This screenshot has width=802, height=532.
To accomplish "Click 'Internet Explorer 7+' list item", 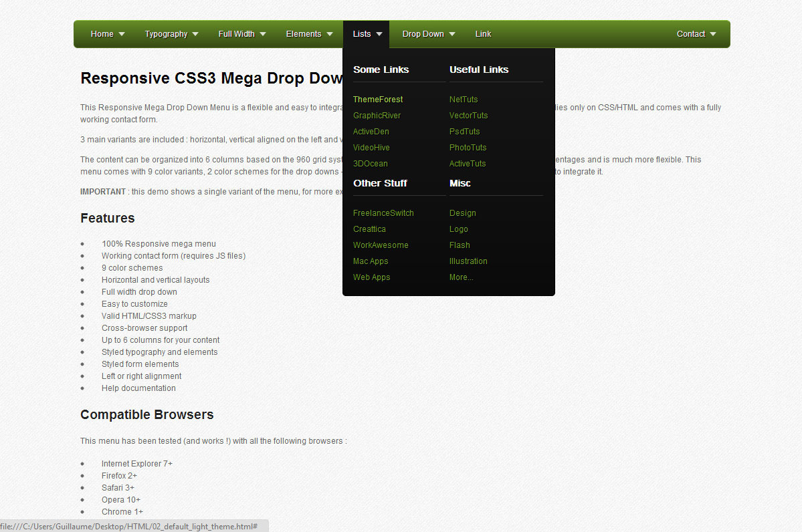I will coord(137,464).
